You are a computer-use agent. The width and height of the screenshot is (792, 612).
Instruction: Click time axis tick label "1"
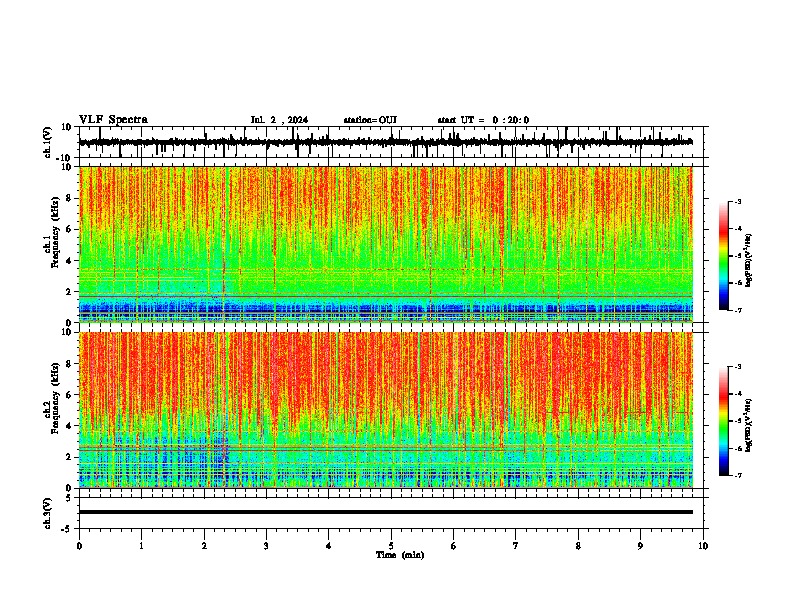(x=141, y=546)
